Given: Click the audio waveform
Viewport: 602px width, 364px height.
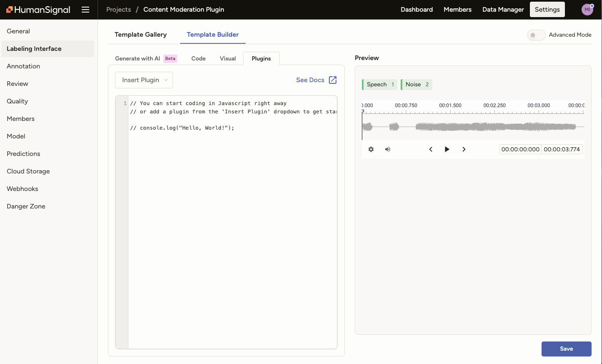Looking at the screenshot, I should 473,127.
